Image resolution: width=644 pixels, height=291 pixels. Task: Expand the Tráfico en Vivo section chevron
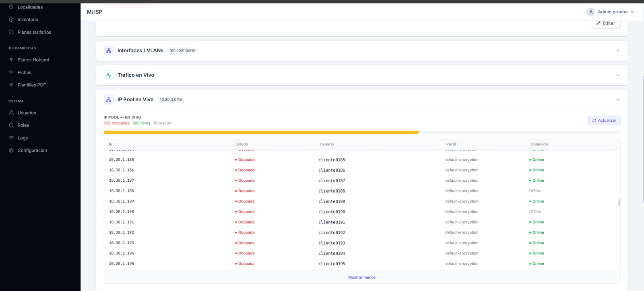pyautogui.click(x=618, y=75)
